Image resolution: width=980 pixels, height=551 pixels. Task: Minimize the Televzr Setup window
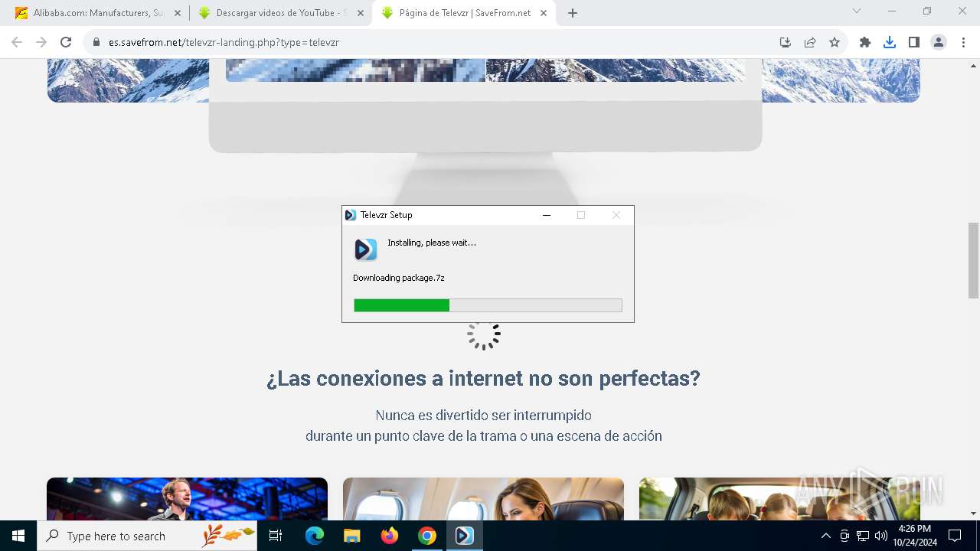[547, 215]
